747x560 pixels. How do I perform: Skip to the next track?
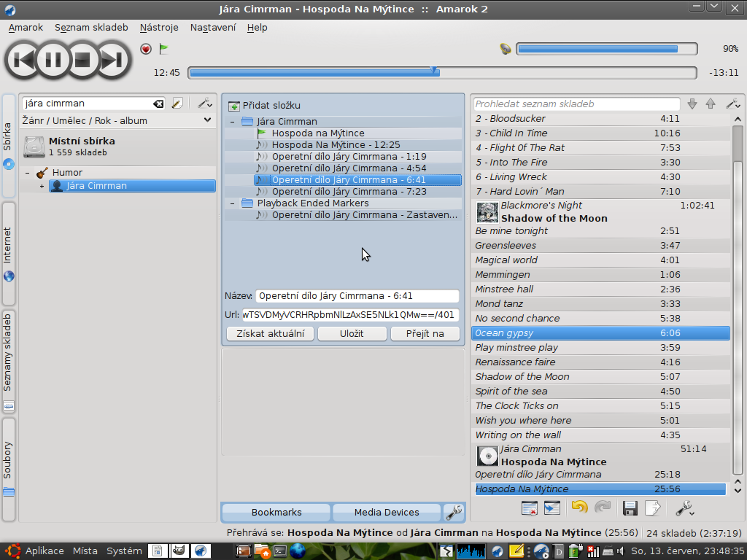coord(113,60)
